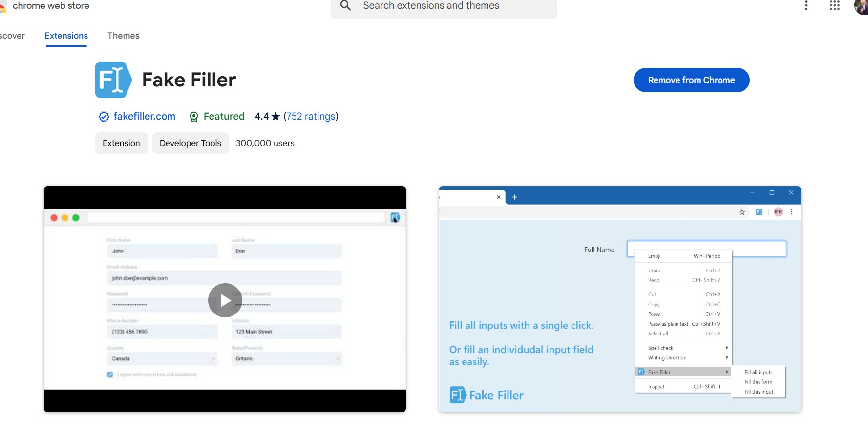Click the pink profile avatar in screenshot

point(778,212)
